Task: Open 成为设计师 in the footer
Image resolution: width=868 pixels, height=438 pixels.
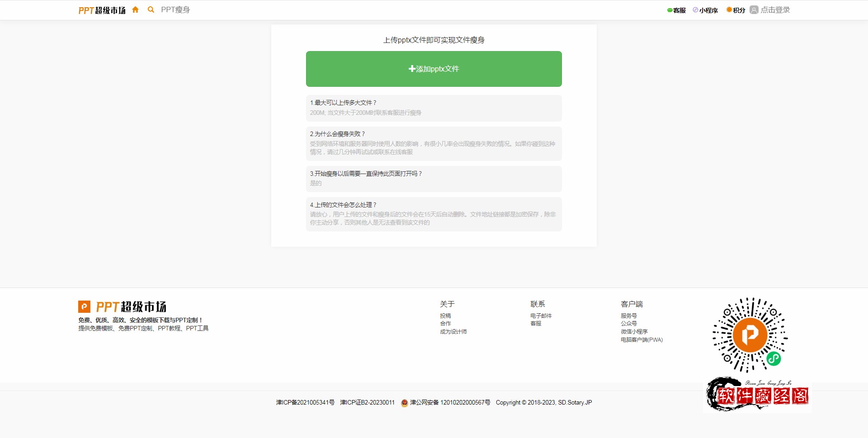Action: (x=453, y=331)
